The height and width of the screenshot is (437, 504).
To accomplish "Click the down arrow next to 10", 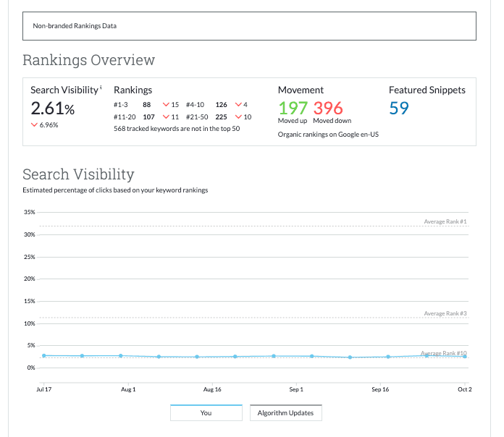I will [x=238, y=116].
